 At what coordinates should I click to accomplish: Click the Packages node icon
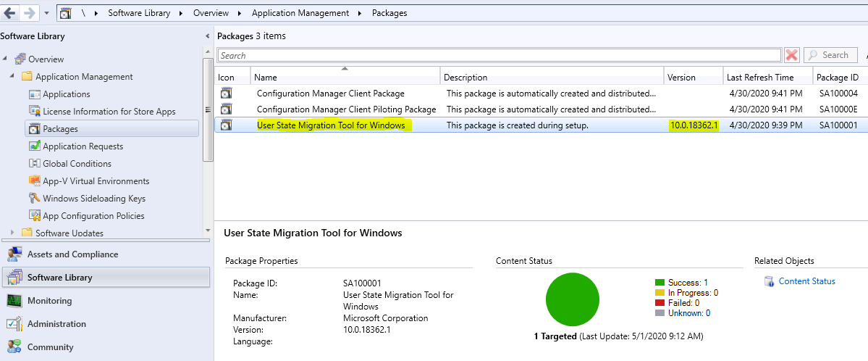(34, 128)
